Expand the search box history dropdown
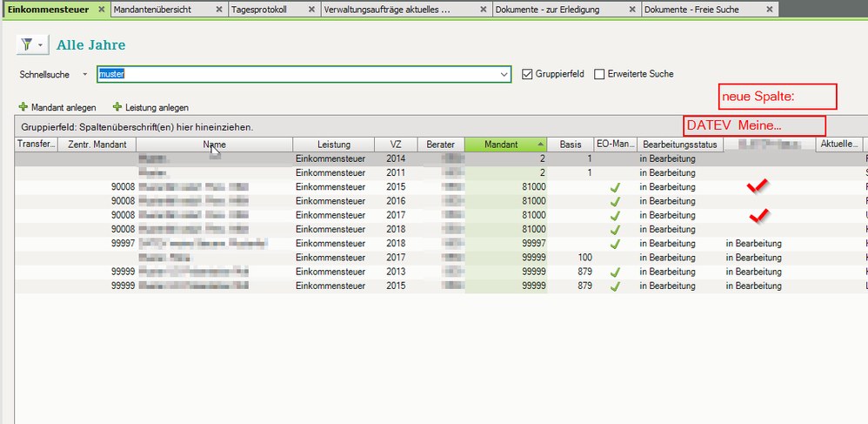This screenshot has height=424, width=868. tap(504, 75)
